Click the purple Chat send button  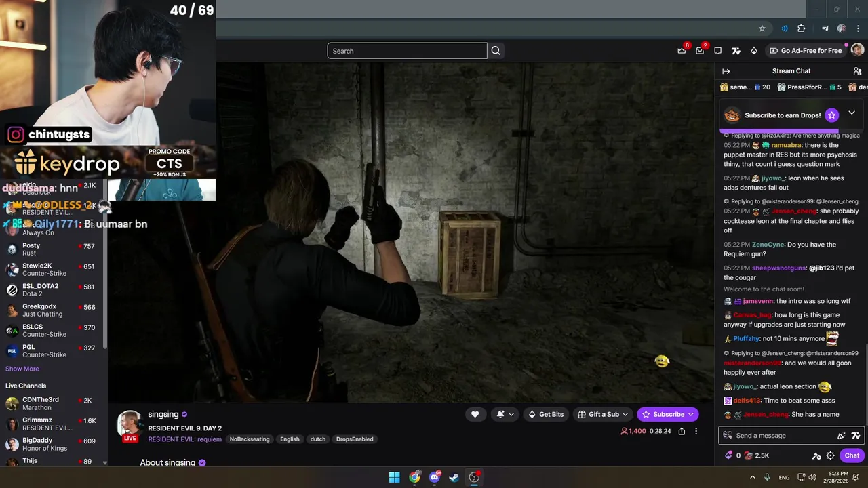pyautogui.click(x=852, y=455)
